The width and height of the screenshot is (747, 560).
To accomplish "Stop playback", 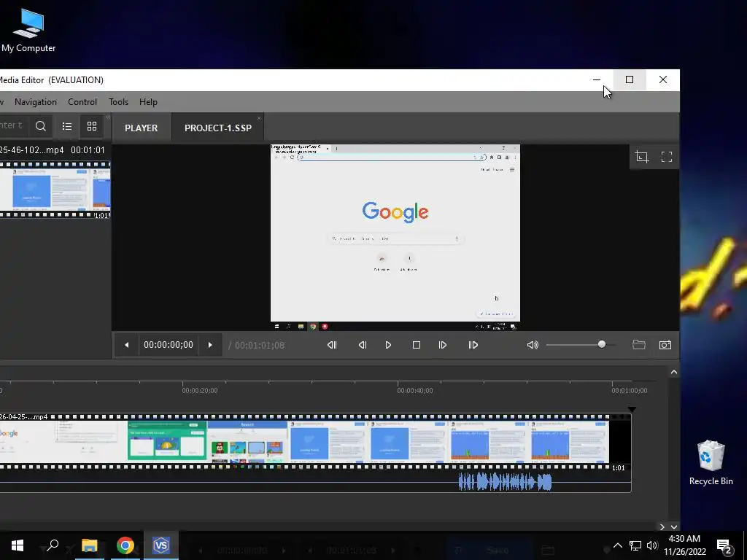I will 417,345.
